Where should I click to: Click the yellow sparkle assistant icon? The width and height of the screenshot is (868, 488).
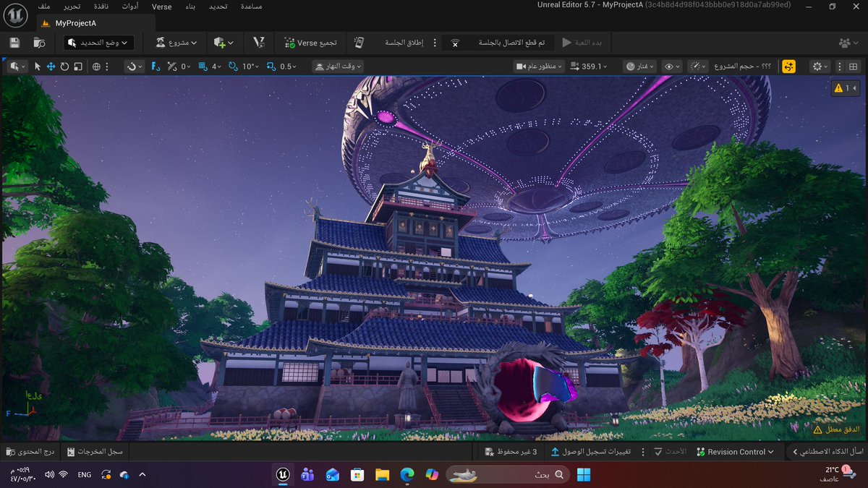click(788, 66)
